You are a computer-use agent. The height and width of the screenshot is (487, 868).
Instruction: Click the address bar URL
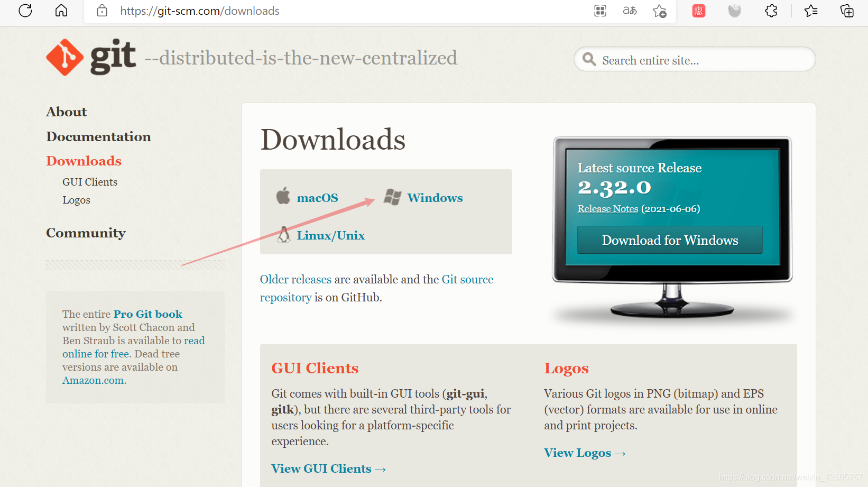(200, 11)
